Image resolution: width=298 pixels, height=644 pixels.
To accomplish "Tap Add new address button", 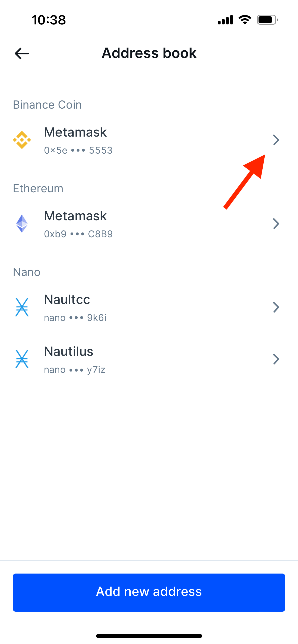I will coord(149,592).
